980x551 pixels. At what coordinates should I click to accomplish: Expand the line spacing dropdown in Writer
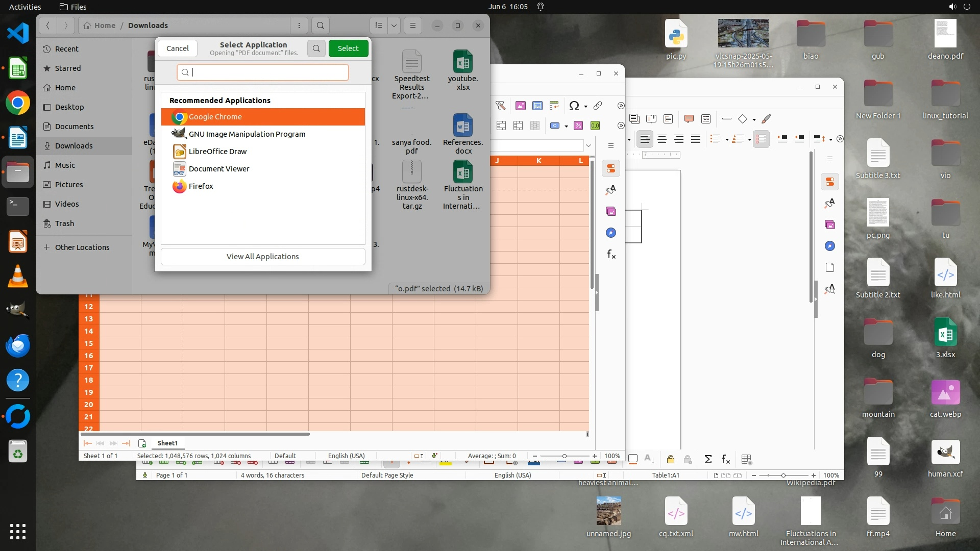tap(830, 140)
